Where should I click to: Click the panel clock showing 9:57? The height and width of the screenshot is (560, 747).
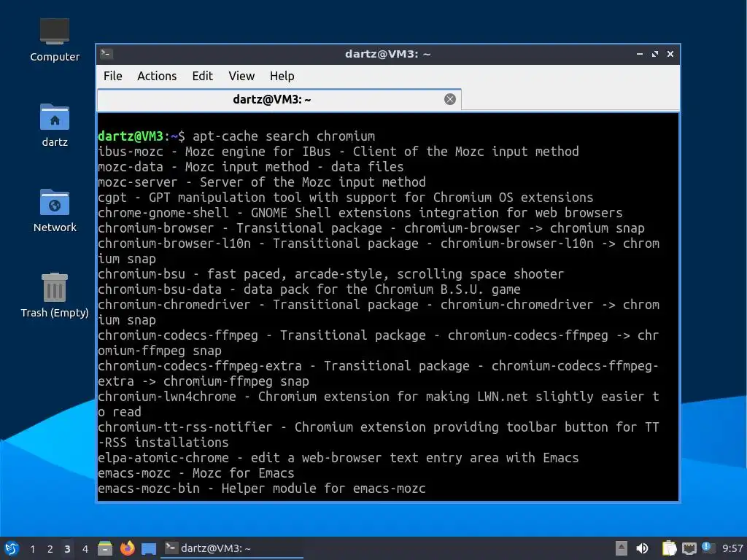tap(732, 549)
